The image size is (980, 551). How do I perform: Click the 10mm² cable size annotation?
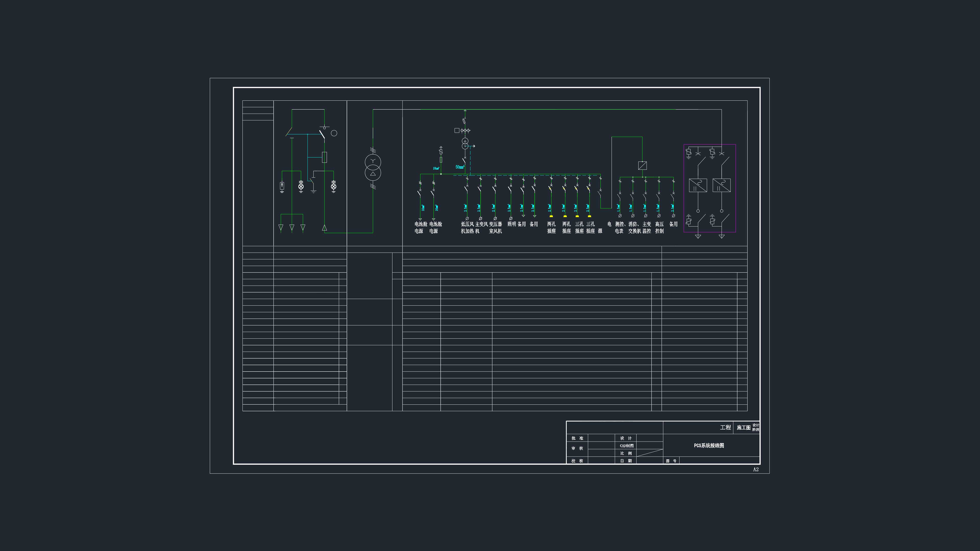click(x=436, y=168)
